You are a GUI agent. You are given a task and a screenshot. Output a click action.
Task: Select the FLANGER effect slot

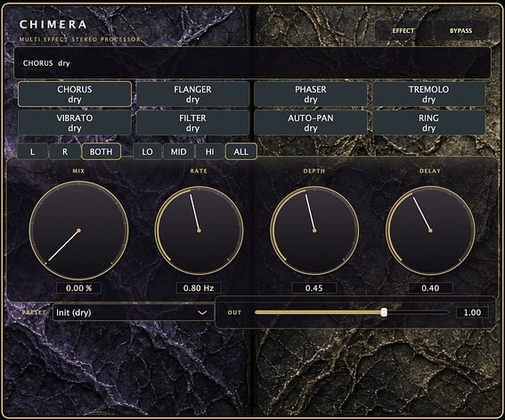[x=192, y=94]
